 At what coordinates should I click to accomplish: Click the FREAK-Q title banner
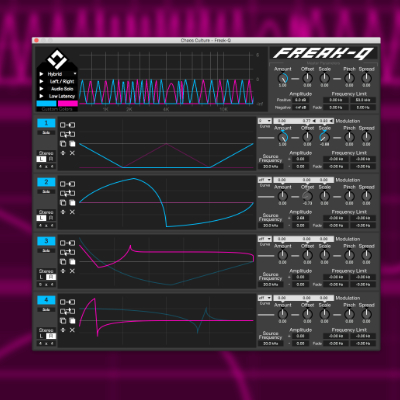tap(323, 53)
